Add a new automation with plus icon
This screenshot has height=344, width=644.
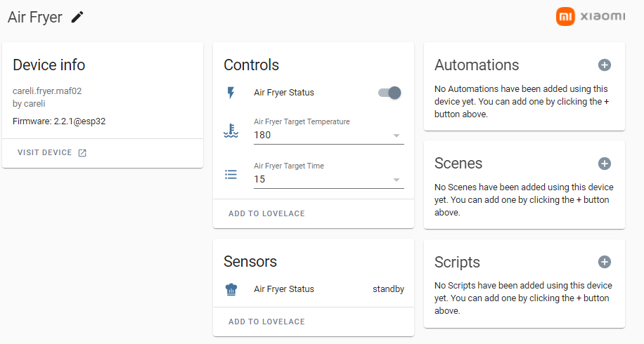click(x=604, y=65)
